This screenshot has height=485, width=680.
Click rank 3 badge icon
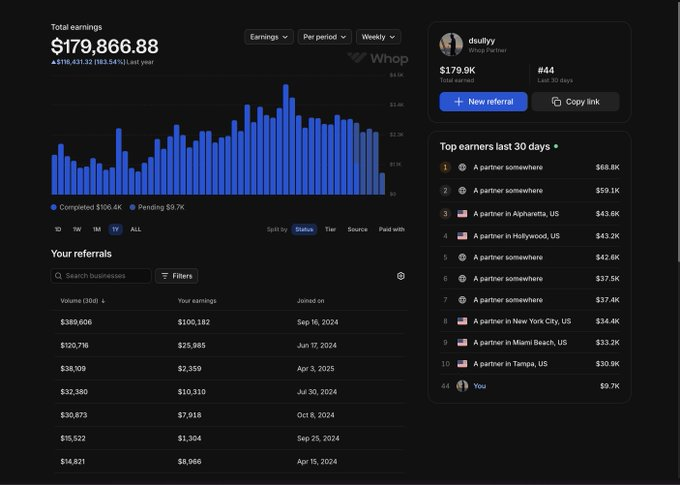click(x=445, y=213)
